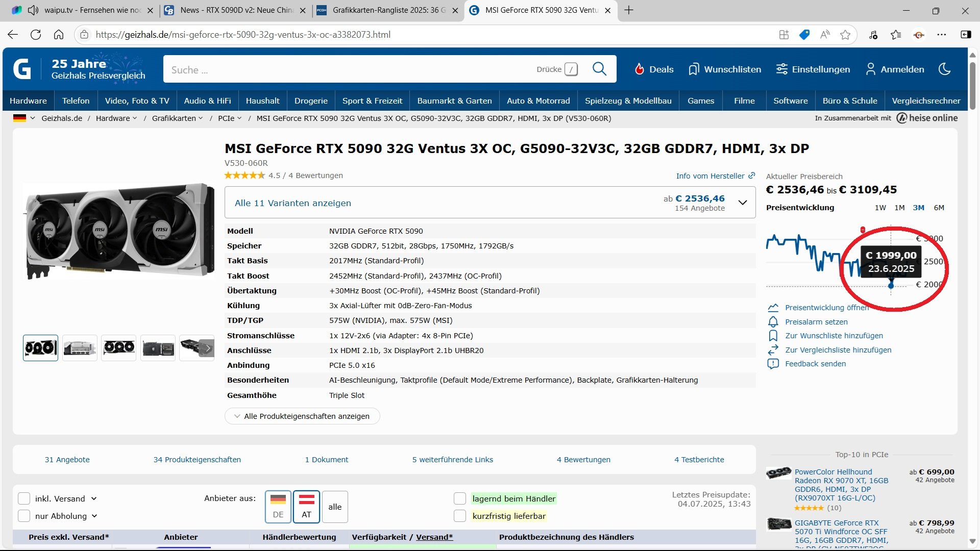Enable the inkl. Versand checkbox

click(24, 498)
